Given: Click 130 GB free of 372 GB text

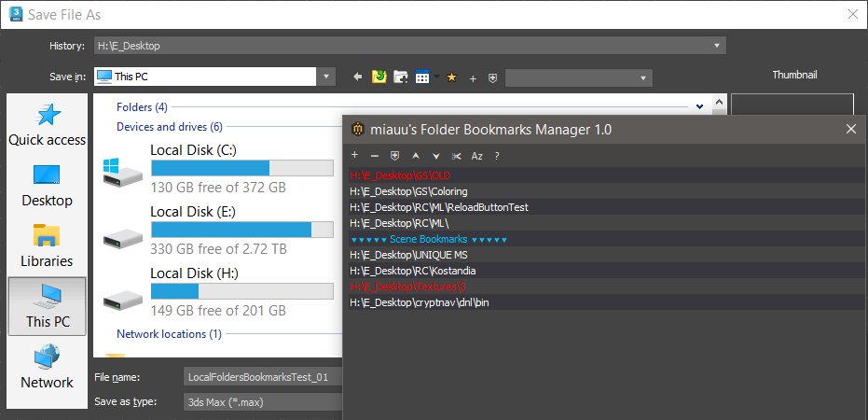Looking at the screenshot, I should click(x=218, y=188).
